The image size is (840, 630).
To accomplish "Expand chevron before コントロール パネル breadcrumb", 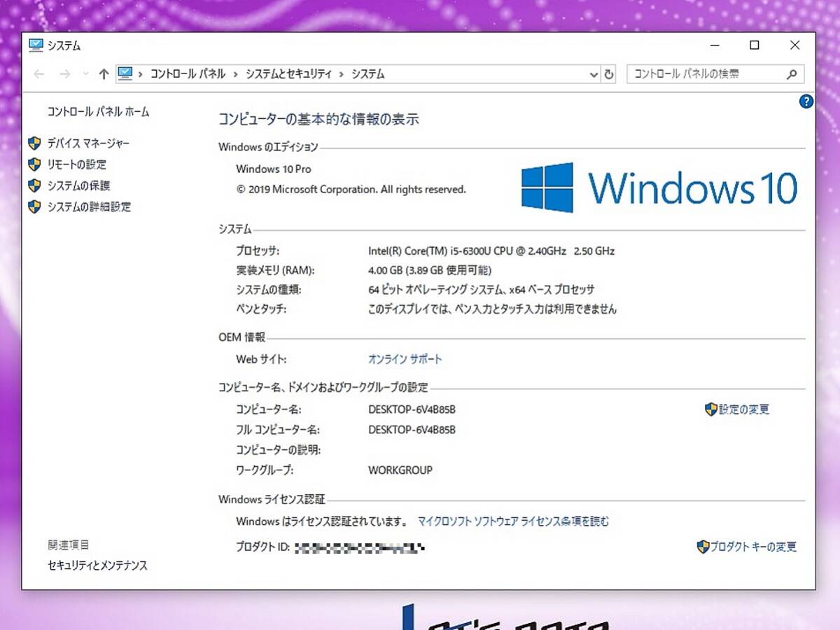I will tap(141, 73).
